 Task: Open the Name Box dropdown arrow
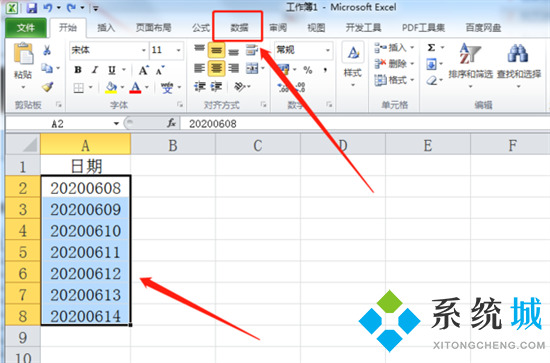click(116, 123)
